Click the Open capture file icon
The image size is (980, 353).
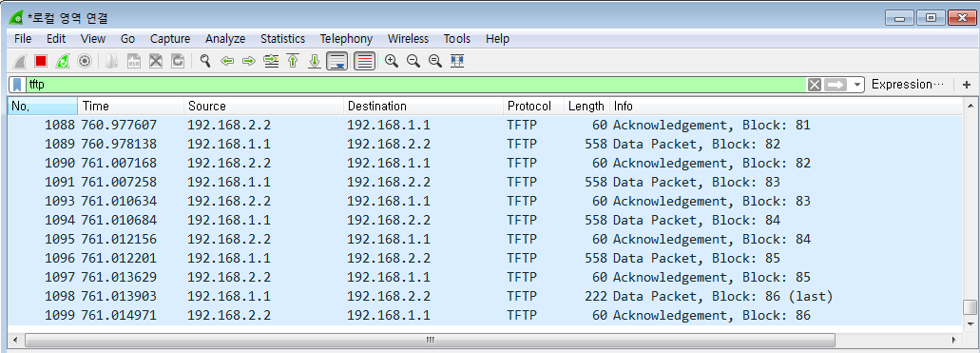tap(112, 61)
